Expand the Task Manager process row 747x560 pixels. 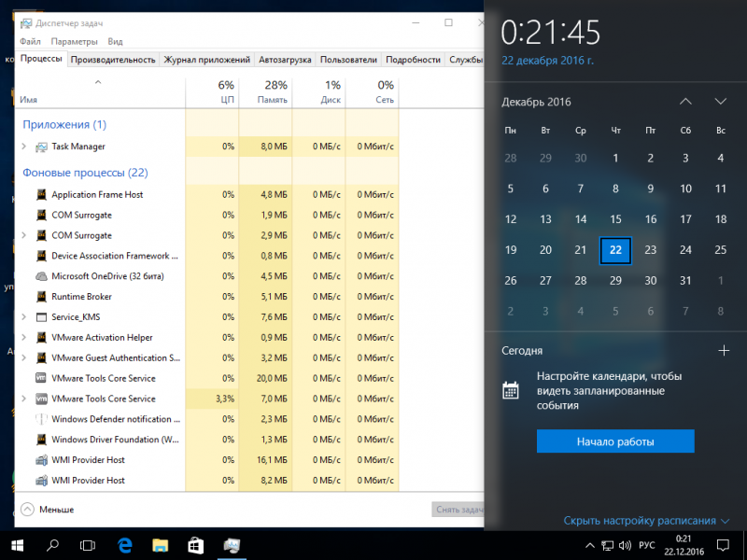click(x=24, y=147)
